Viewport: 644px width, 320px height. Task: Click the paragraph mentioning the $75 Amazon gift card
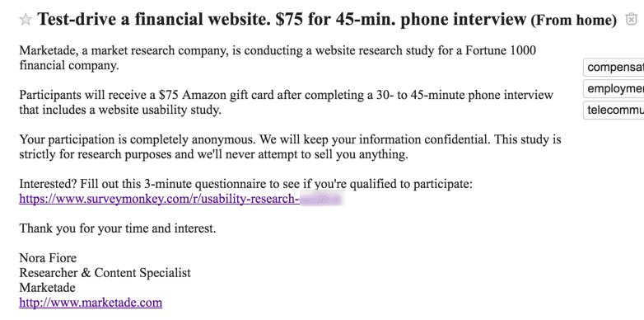(287, 102)
